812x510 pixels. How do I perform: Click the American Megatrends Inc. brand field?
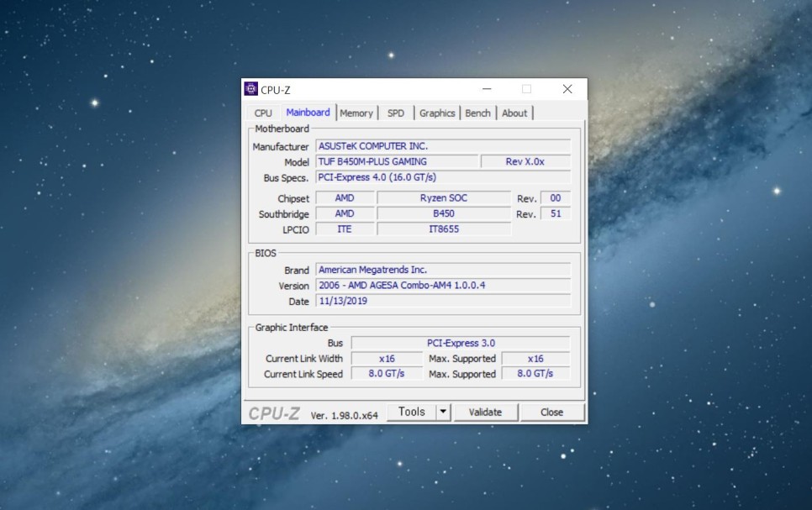(x=443, y=270)
